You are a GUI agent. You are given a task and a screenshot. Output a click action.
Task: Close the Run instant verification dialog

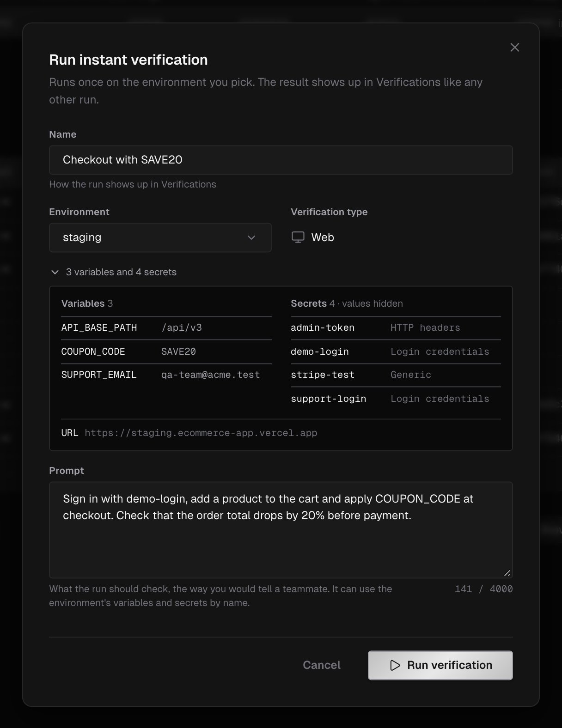click(514, 48)
